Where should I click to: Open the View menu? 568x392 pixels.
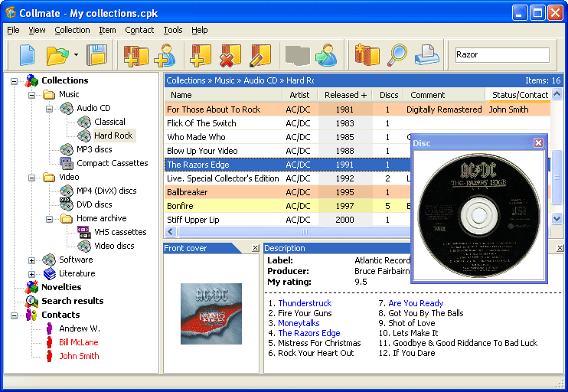coord(37,30)
